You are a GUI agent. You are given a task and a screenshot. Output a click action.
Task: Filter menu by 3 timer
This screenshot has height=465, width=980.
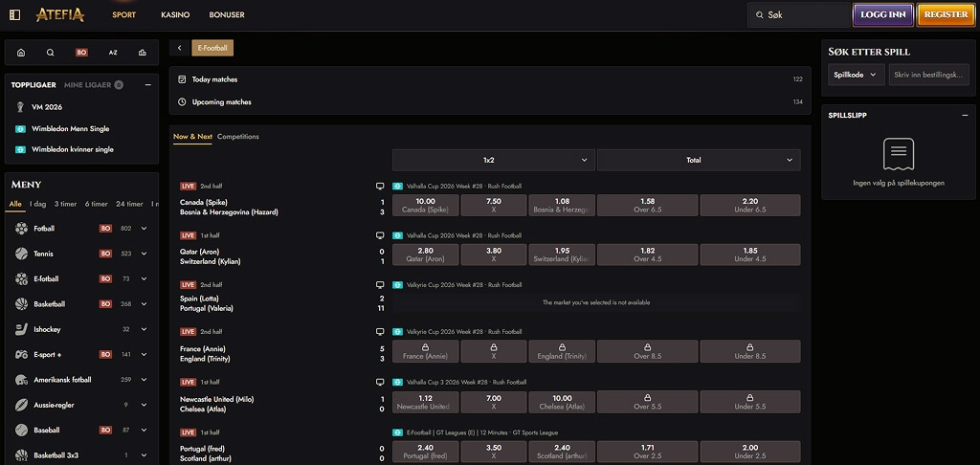point(65,204)
